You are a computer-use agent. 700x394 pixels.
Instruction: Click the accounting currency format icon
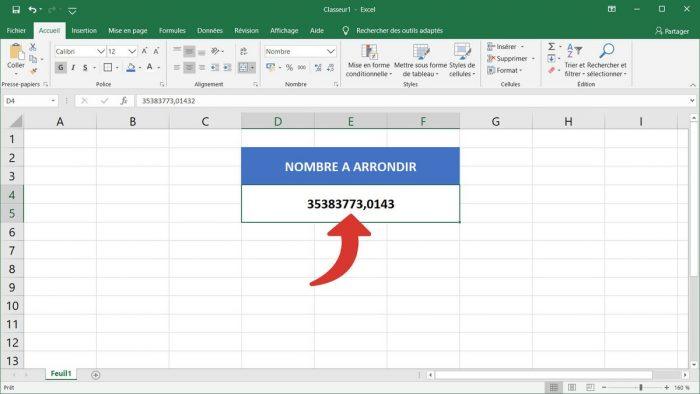point(270,67)
